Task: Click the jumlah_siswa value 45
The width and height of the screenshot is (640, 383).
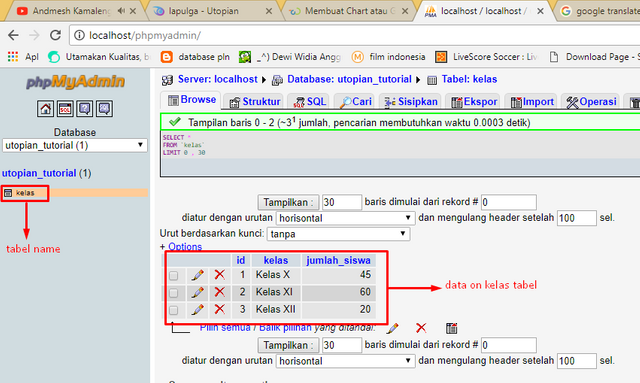Action: pyautogui.click(x=365, y=274)
